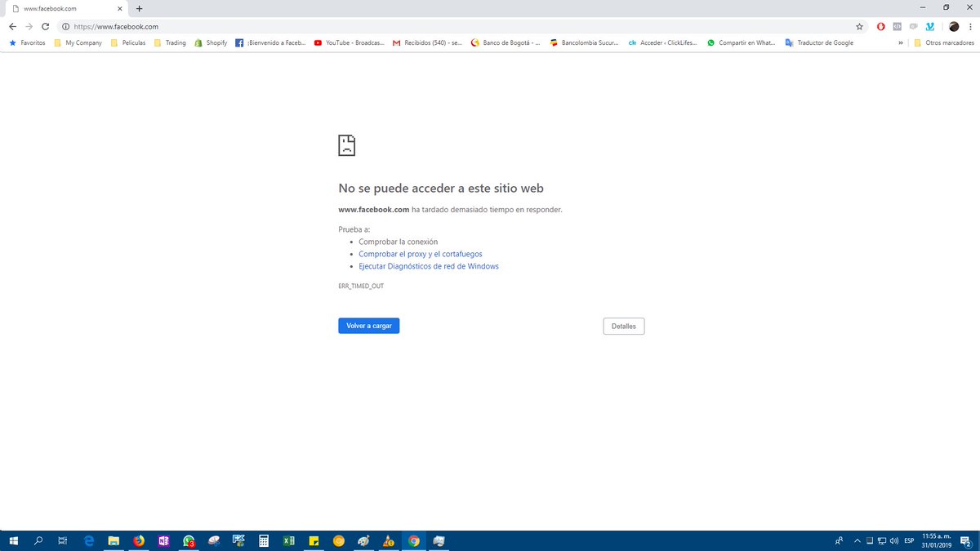Click the address bar URL field
The height and width of the screenshot is (551, 980).
point(457,26)
